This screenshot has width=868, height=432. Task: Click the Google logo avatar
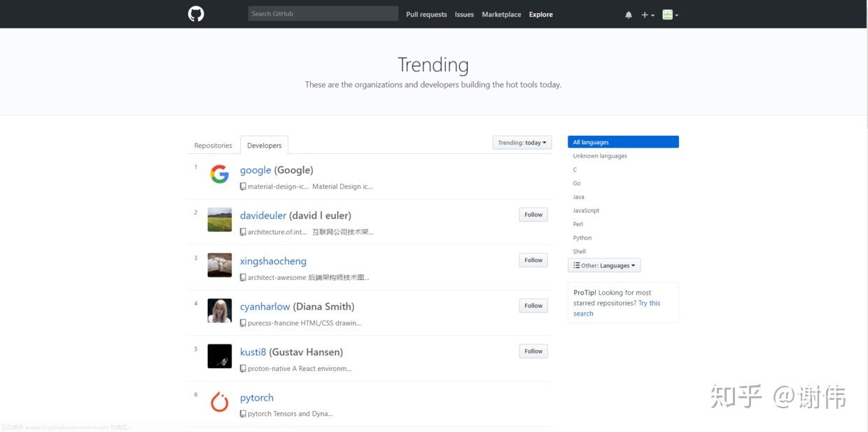[220, 174]
